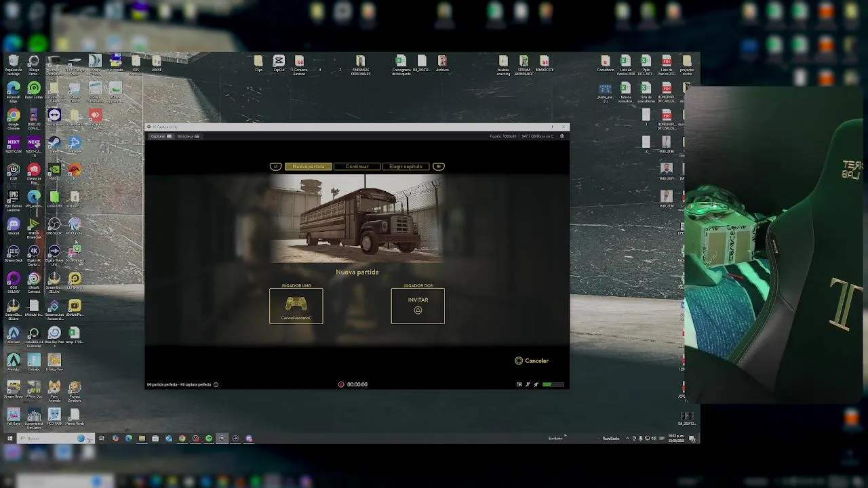The image size is (868, 488).
Task: Switch to the Biblioteca tab
Action: 188,136
